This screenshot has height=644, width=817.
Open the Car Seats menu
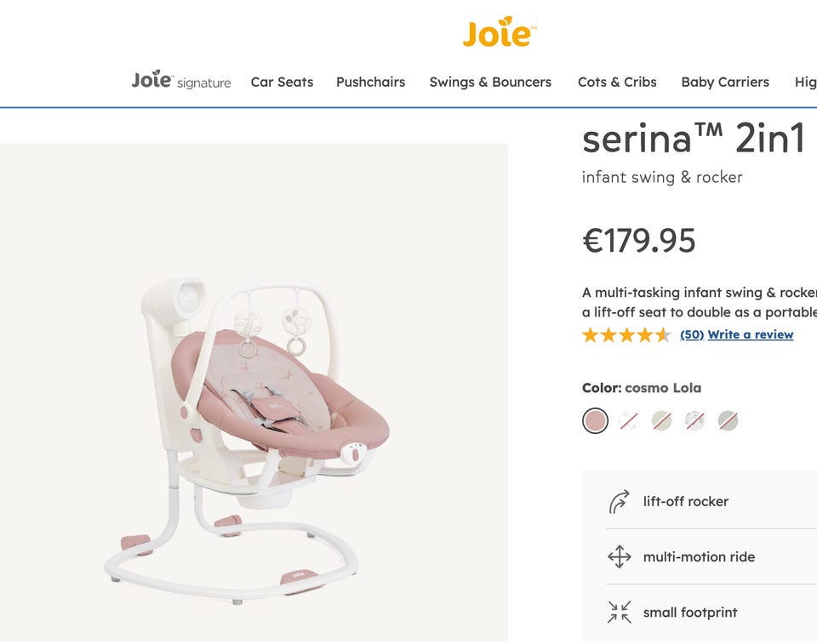pyautogui.click(x=282, y=83)
